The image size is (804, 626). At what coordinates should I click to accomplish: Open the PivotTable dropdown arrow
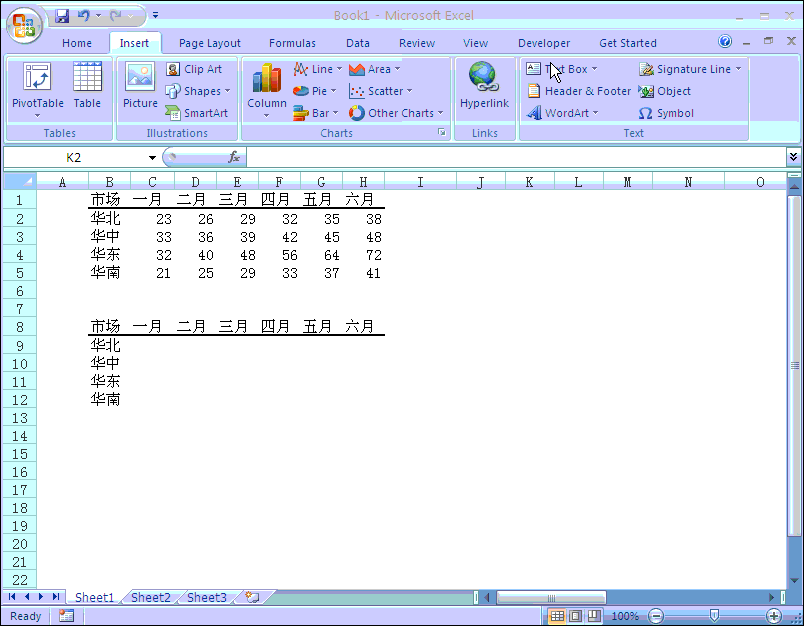click(37, 116)
